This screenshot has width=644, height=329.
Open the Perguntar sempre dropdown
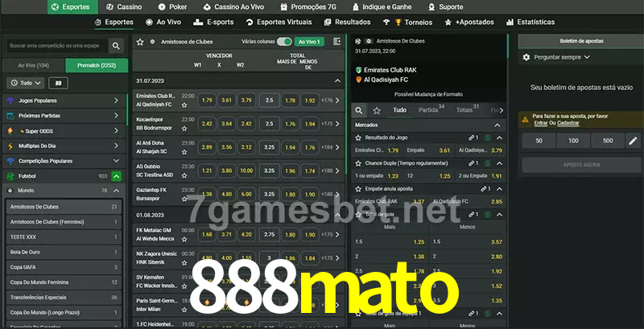pos(562,57)
